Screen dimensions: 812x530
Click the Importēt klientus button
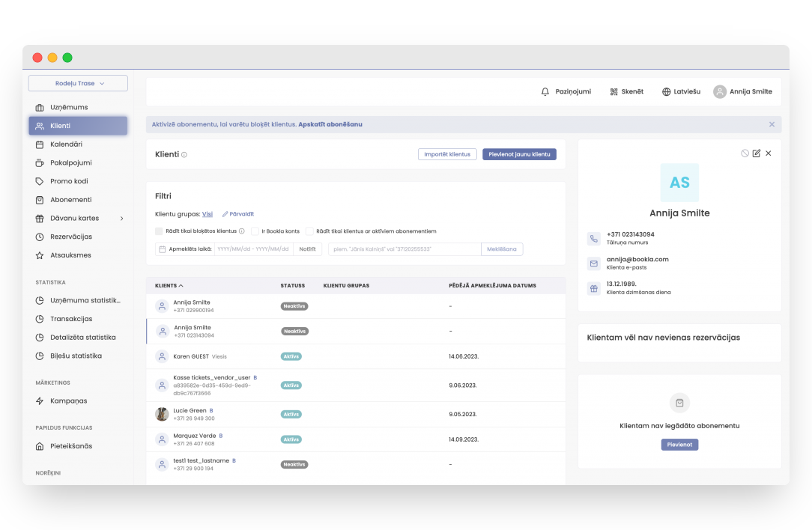click(x=447, y=154)
